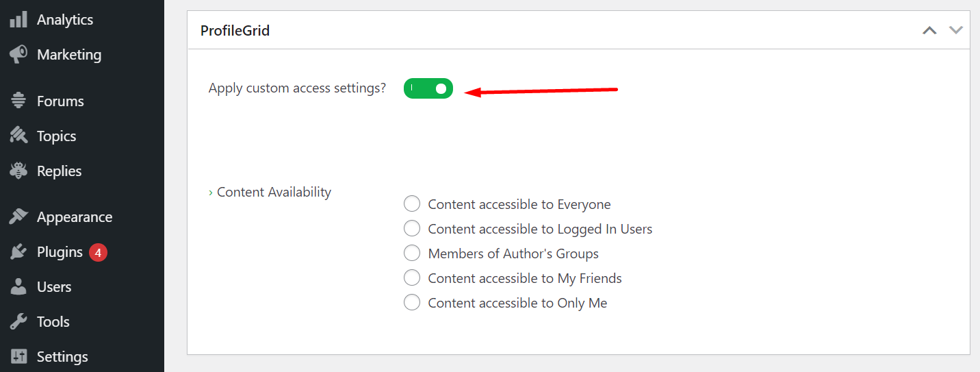This screenshot has height=372, width=980.
Task: Click the Plugins plug icon
Action: 18,252
